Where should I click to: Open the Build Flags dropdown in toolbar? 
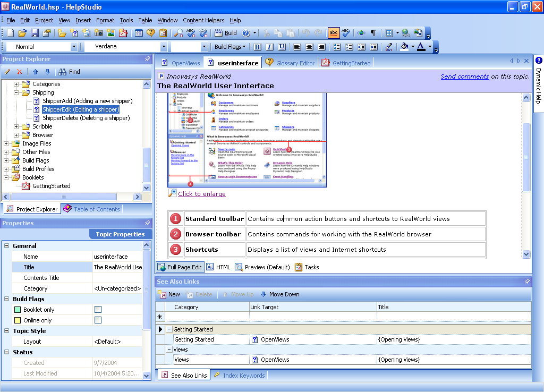229,47
